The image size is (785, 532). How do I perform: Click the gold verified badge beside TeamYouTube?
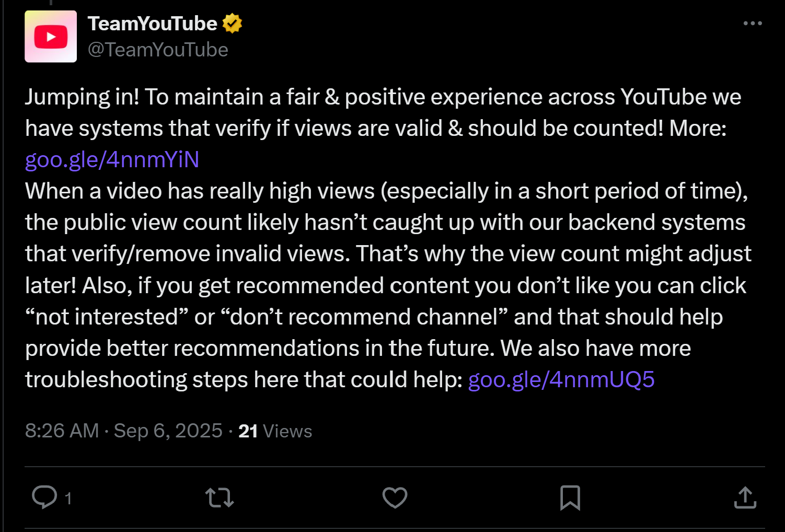(x=232, y=24)
